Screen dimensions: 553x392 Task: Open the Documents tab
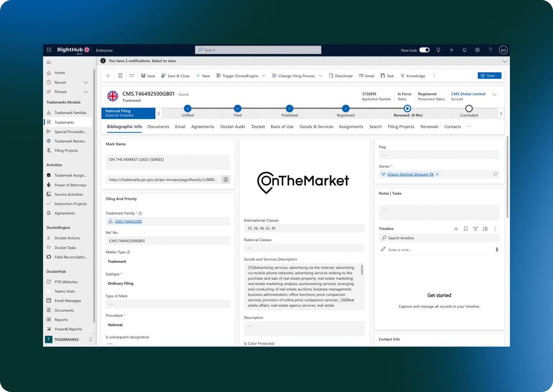click(x=158, y=126)
